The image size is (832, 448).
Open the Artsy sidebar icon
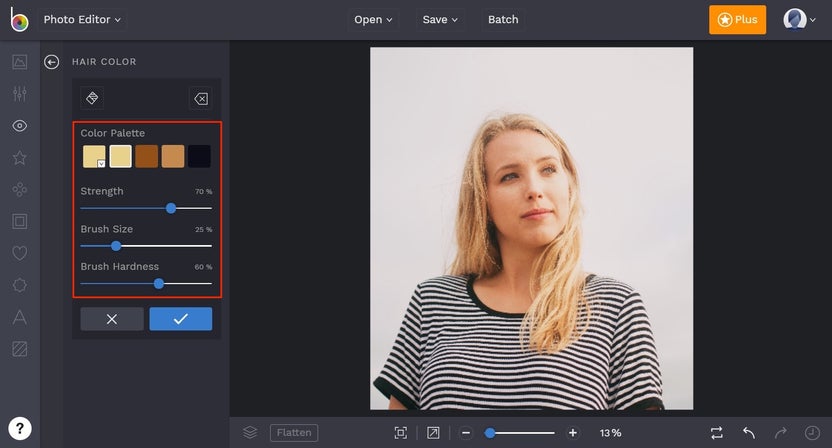point(20,189)
